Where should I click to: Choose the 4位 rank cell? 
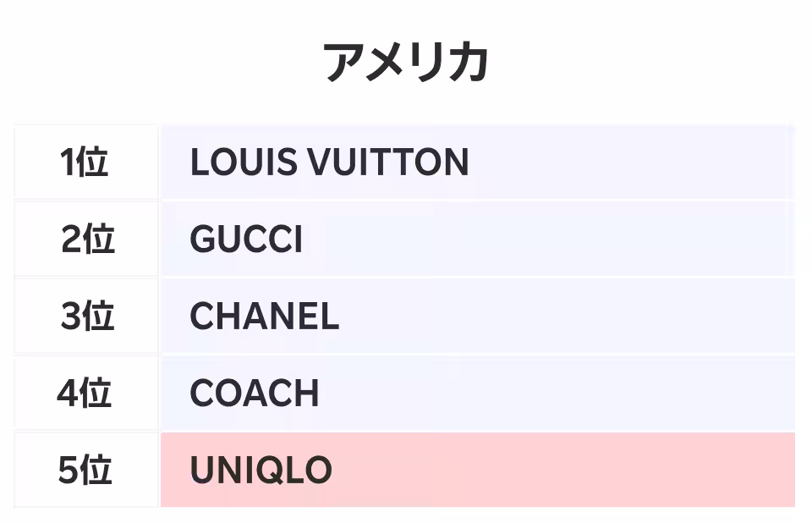[x=85, y=394]
